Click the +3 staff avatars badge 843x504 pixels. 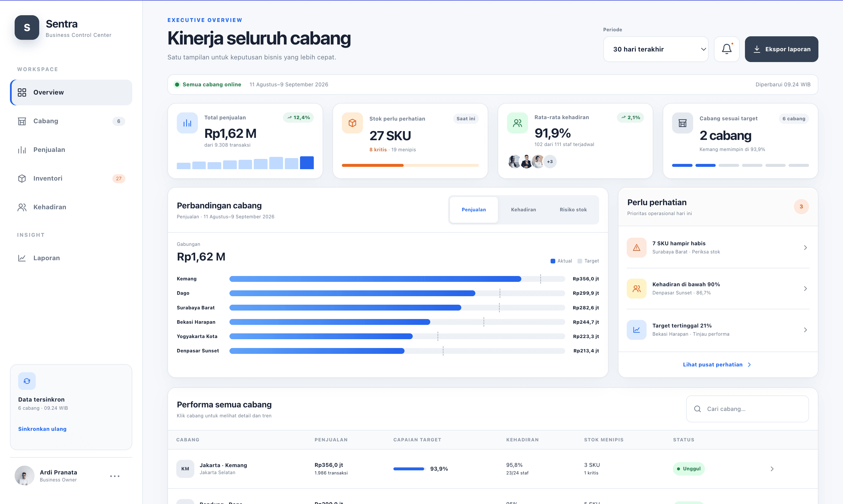point(550,162)
